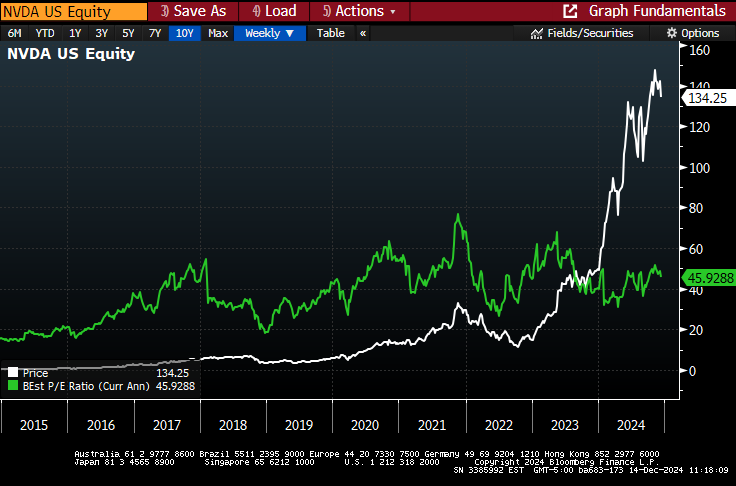The width and height of the screenshot is (736, 486).
Task: Select the 5Y time range
Action: pos(128,33)
